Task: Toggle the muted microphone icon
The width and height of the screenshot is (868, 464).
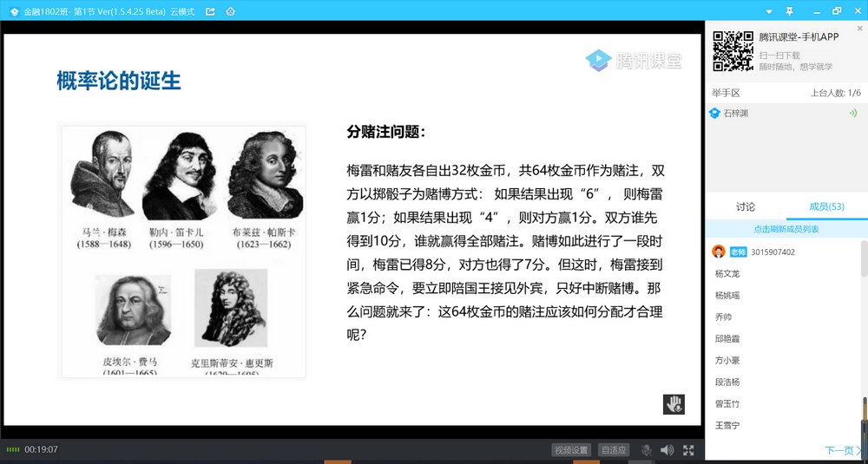Action: pyautogui.click(x=646, y=450)
